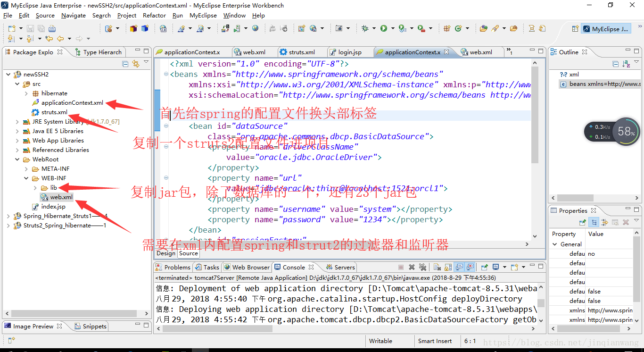
Task: Open the Debug icon dropdown arrow
Action: [373, 29]
